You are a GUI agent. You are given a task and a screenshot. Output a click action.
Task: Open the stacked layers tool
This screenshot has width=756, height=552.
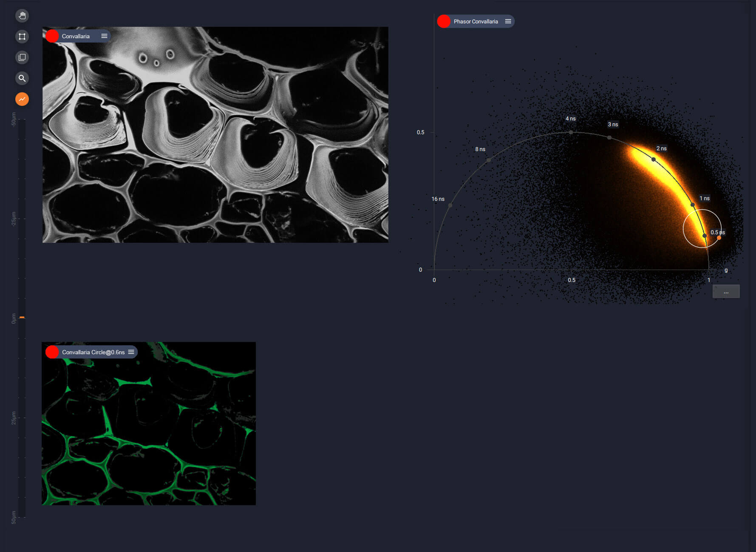click(x=22, y=57)
